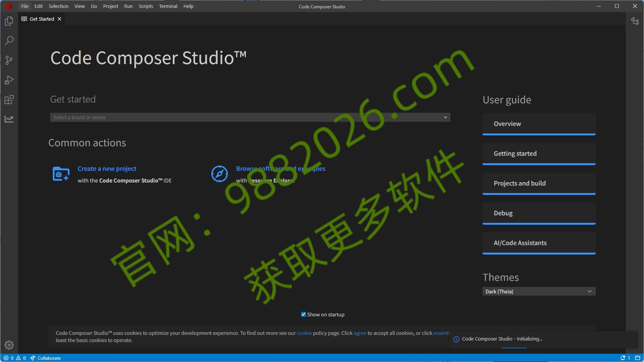Toggle bottom panel icon in status bar
This screenshot has height=362, width=644.
coord(638,358)
